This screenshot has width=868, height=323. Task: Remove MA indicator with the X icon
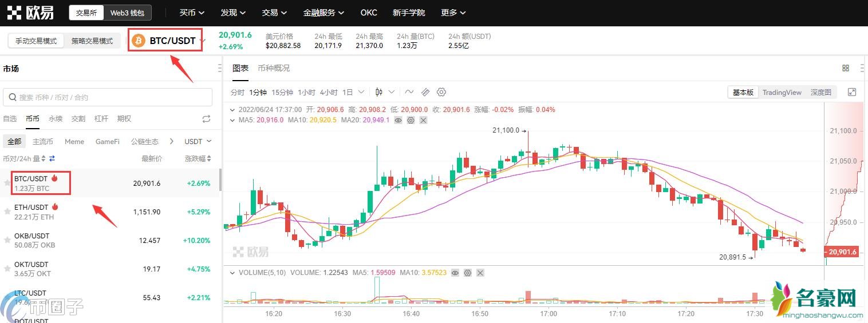click(423, 120)
